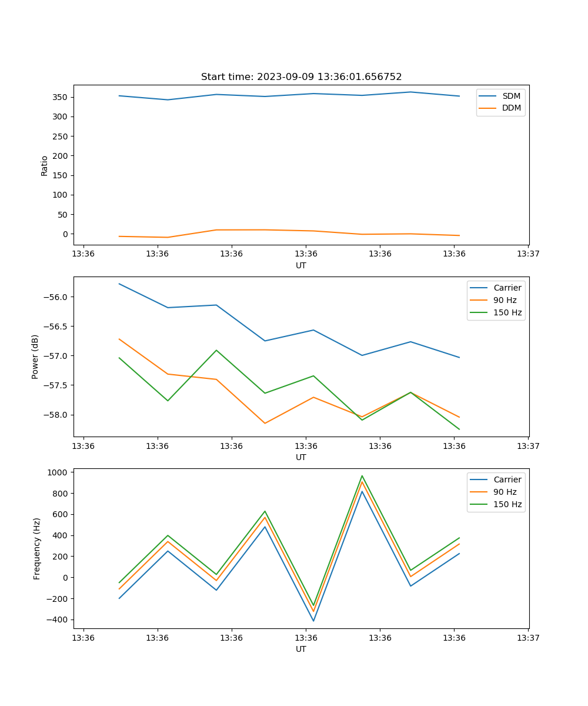Image resolution: width=588 pixels, height=706 pixels.
Task: Click the UT label below the Frequency chart
Action: 301,649
